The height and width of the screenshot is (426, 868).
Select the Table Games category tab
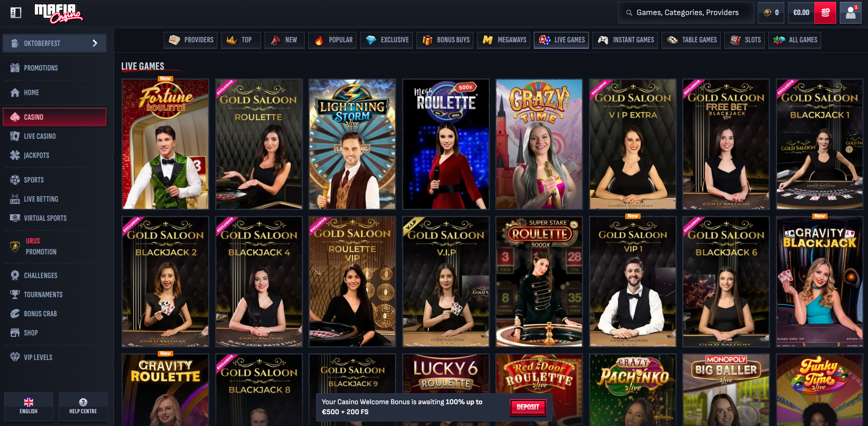691,40
